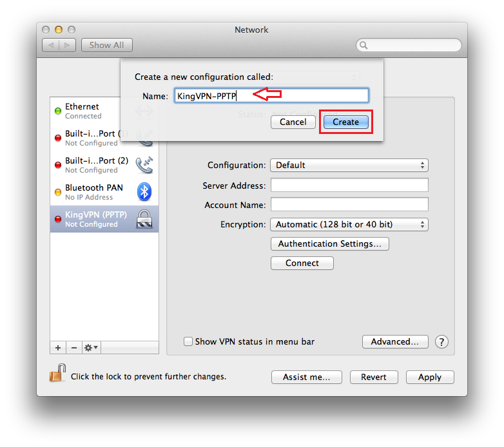Screen dimensions: 504x447
Task: Click the forward navigation arrow
Action: pyautogui.click(x=67, y=45)
